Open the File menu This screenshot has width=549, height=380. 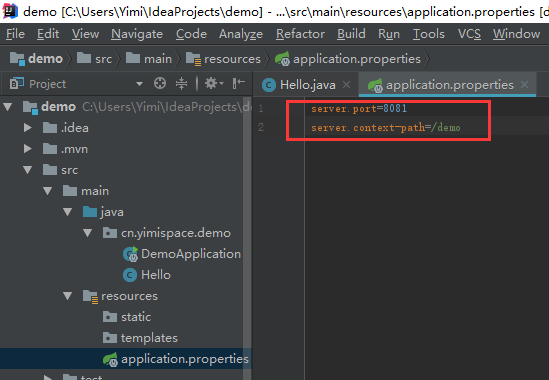click(15, 34)
